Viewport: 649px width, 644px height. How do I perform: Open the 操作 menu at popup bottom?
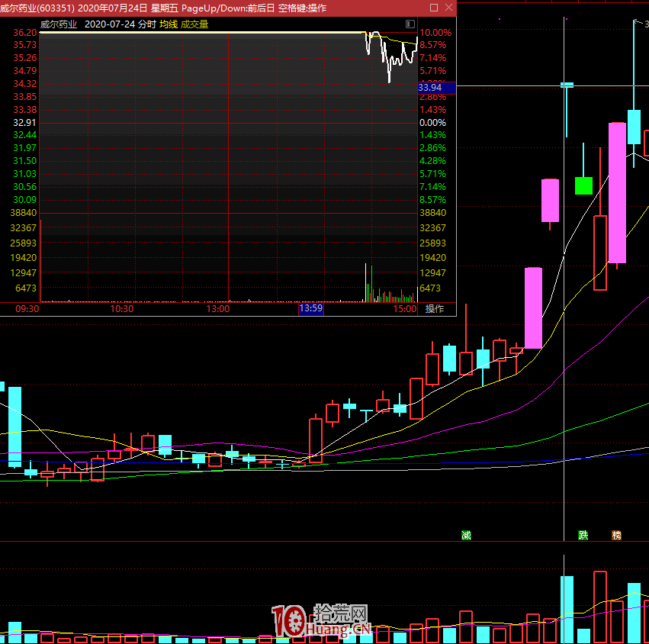(x=434, y=309)
